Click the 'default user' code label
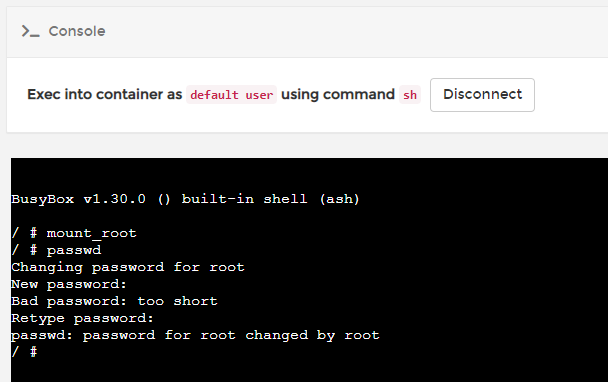Image resolution: width=608 pixels, height=382 pixels. tap(231, 95)
